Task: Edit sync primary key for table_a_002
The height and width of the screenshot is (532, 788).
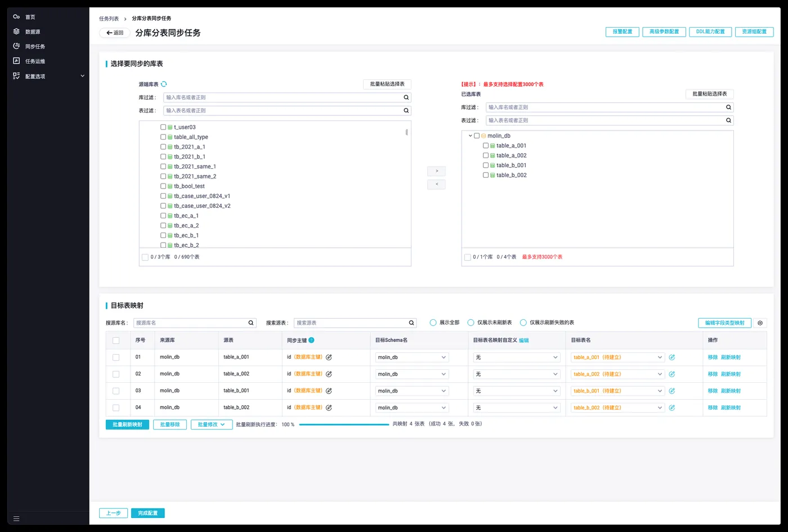Action: pyautogui.click(x=329, y=374)
